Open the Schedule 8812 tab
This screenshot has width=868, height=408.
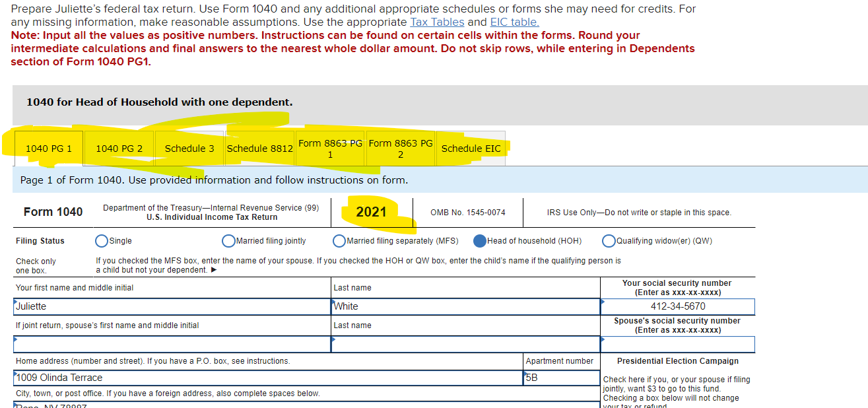[259, 148]
